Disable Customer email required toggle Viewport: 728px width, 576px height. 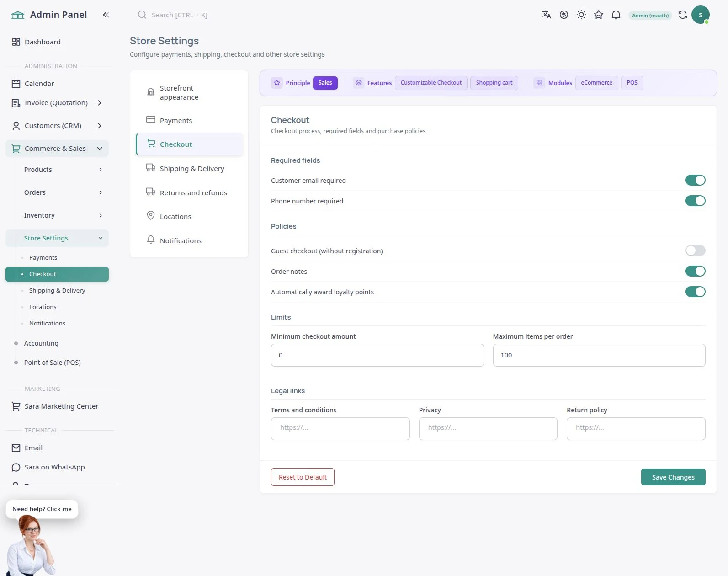695,180
